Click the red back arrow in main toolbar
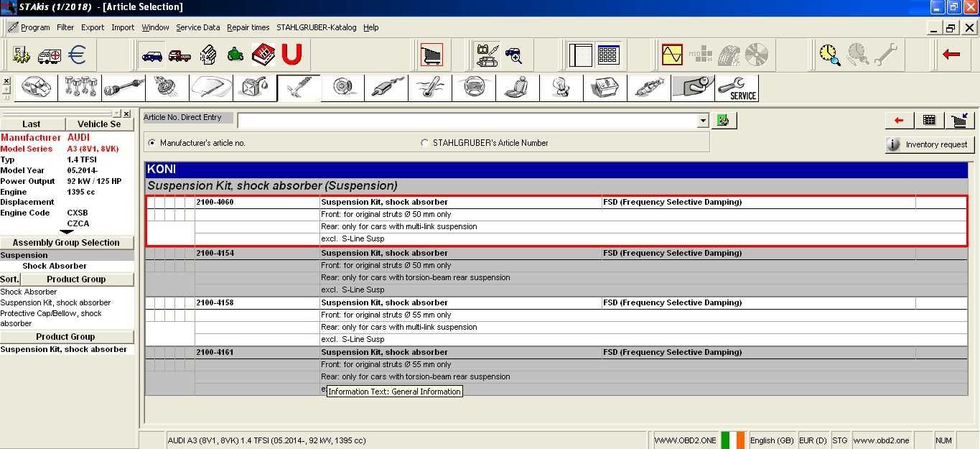Screen dimensions: 980x449 click(x=951, y=55)
